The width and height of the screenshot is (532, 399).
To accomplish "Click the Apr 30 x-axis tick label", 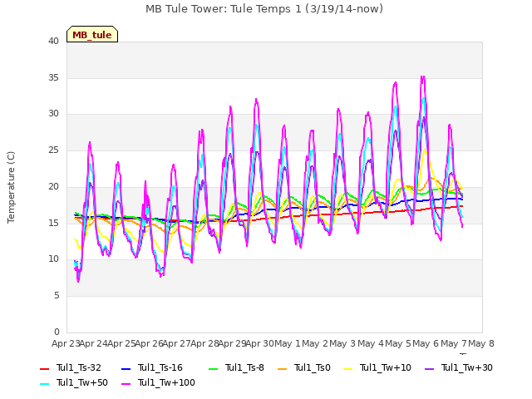I will click(260, 343).
